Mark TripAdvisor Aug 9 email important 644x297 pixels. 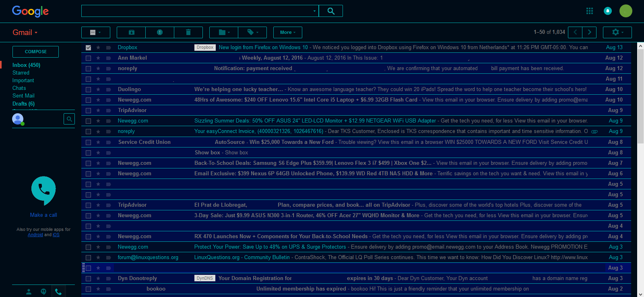click(108, 110)
